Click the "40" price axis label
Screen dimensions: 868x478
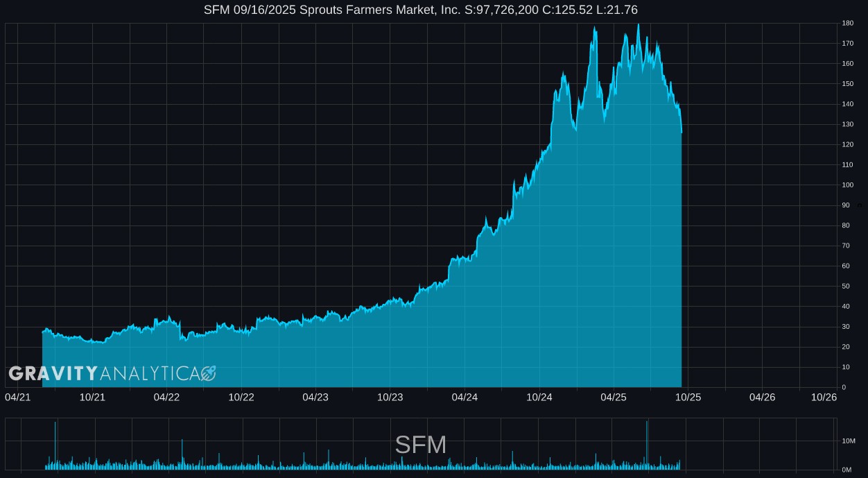tap(846, 306)
